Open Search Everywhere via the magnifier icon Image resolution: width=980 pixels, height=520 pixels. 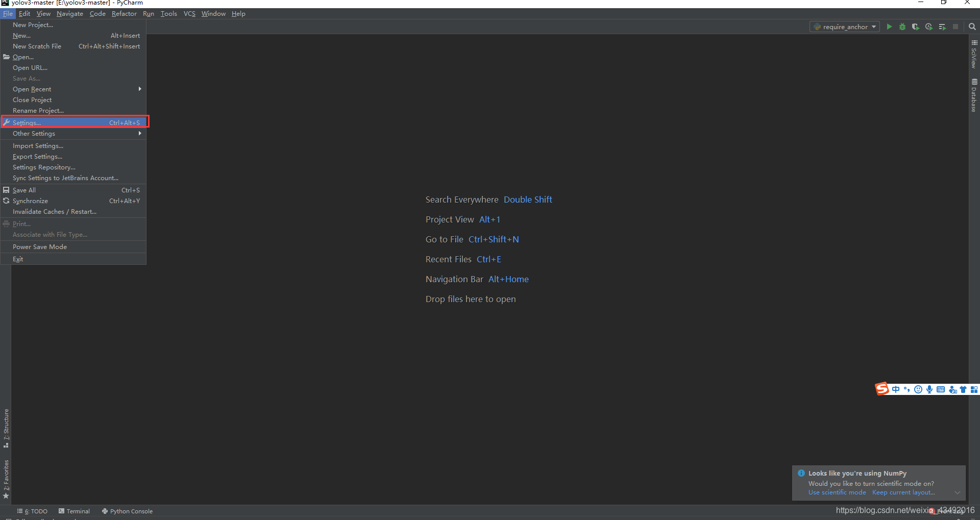point(972,27)
